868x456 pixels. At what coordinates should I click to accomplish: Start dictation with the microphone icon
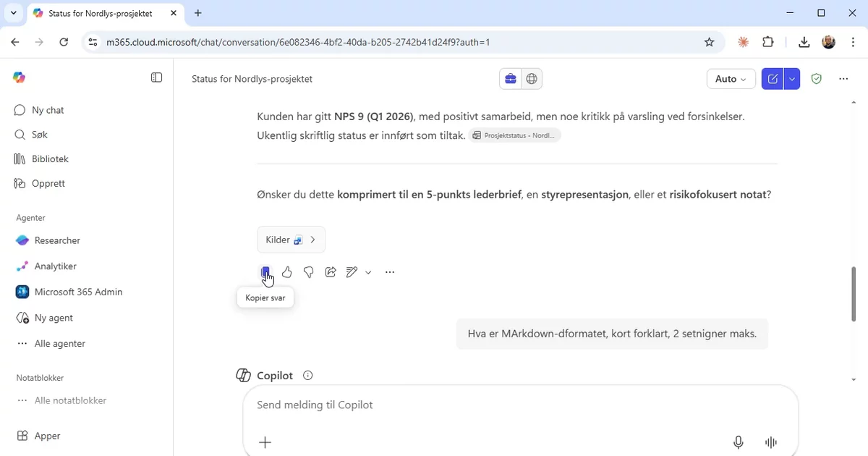tap(739, 442)
